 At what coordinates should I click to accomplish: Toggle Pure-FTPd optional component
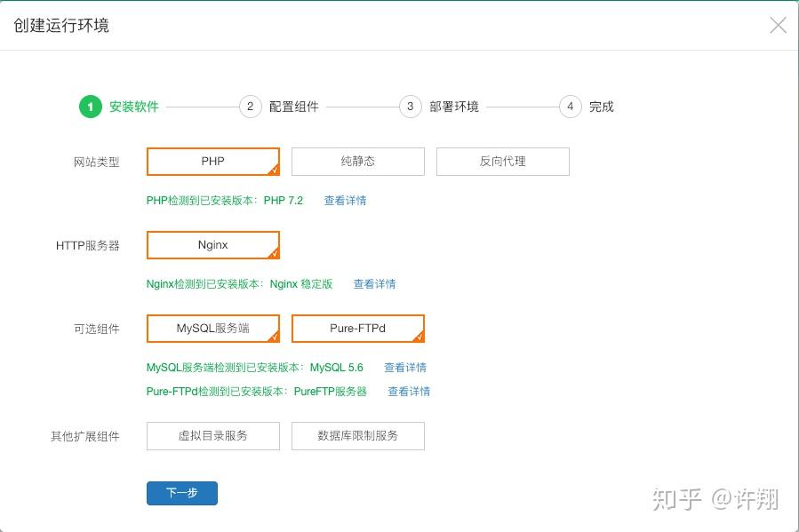357,329
